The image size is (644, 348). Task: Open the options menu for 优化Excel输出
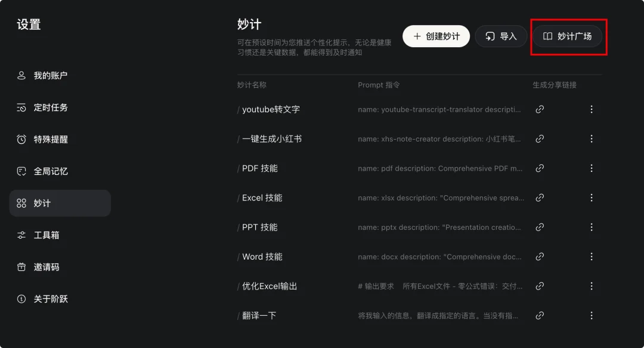tap(592, 285)
